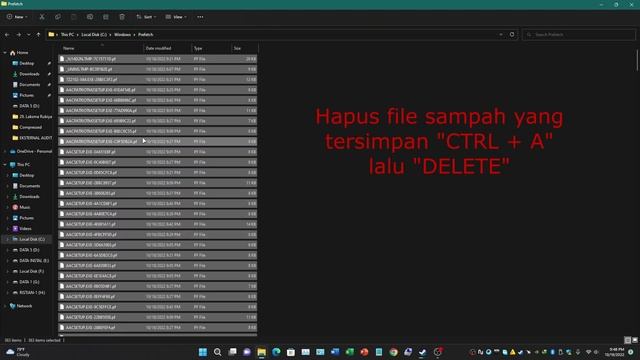Open pinned Downloads under Home

tap(29, 74)
